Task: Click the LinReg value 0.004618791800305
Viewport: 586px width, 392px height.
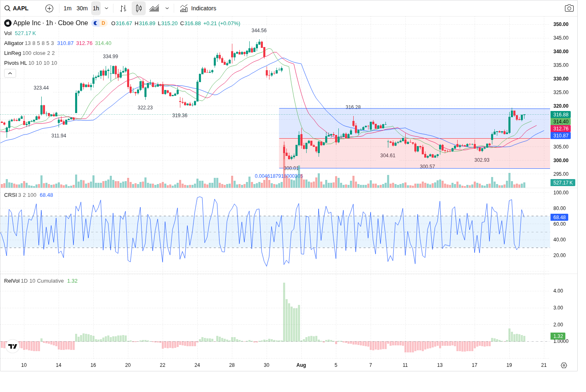Action: point(279,176)
